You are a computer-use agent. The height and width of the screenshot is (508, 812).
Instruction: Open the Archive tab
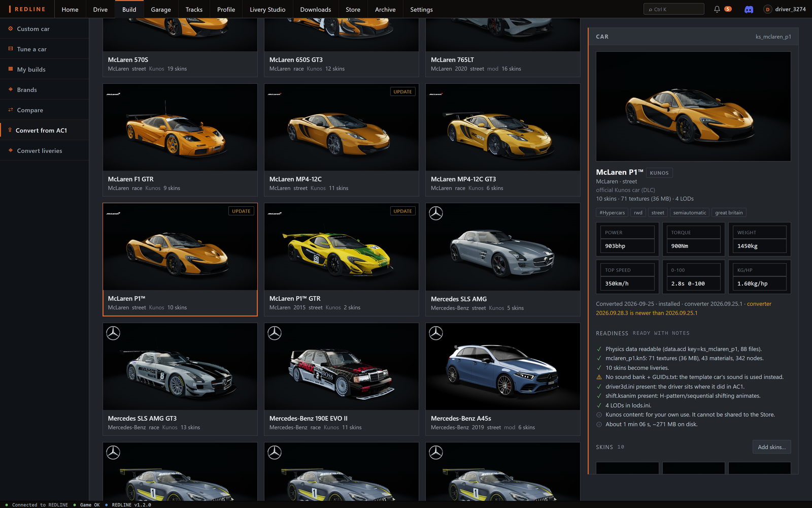pyautogui.click(x=385, y=9)
